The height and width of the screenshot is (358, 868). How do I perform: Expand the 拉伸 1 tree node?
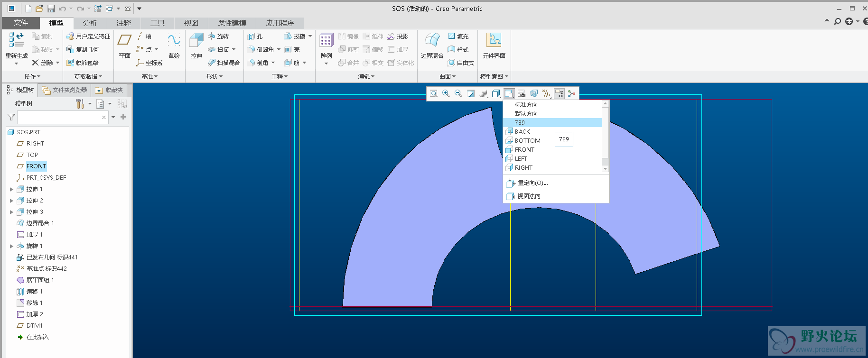pyautogui.click(x=11, y=189)
